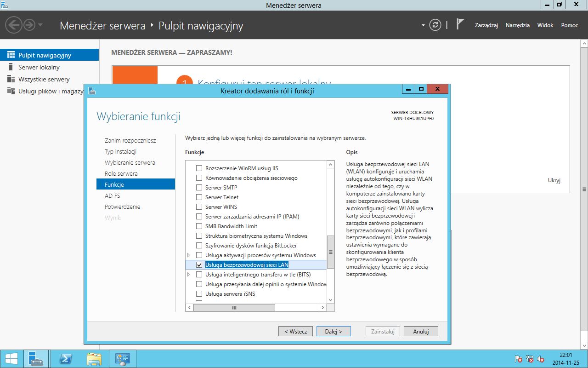Launch PowerShell from the taskbar
The width and height of the screenshot is (588, 368).
point(65,359)
